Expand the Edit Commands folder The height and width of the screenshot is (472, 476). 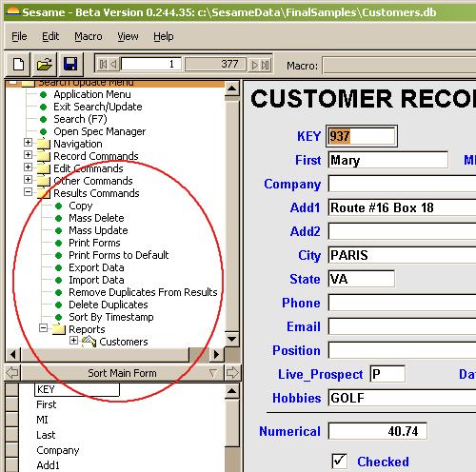(28, 167)
